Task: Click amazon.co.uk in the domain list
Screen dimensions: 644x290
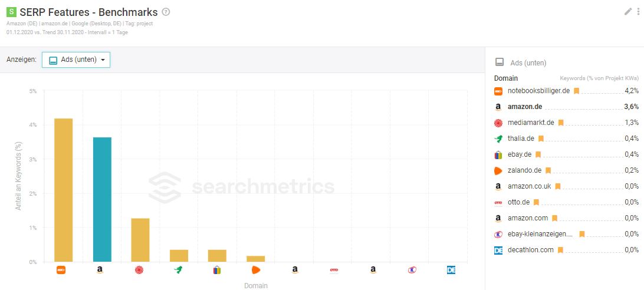Action: click(x=530, y=186)
